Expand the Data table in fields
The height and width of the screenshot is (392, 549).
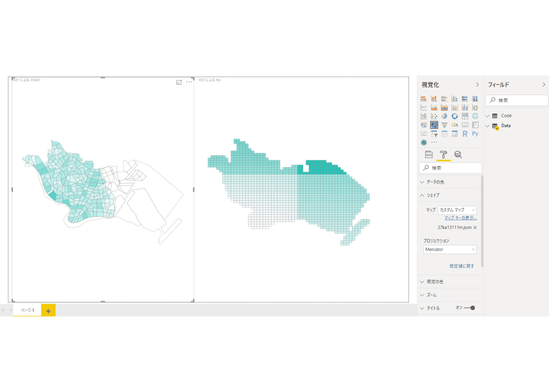[x=487, y=126]
